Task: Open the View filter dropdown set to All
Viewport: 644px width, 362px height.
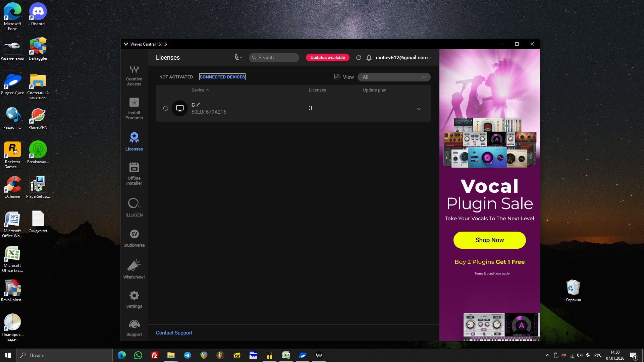Action: tap(394, 77)
